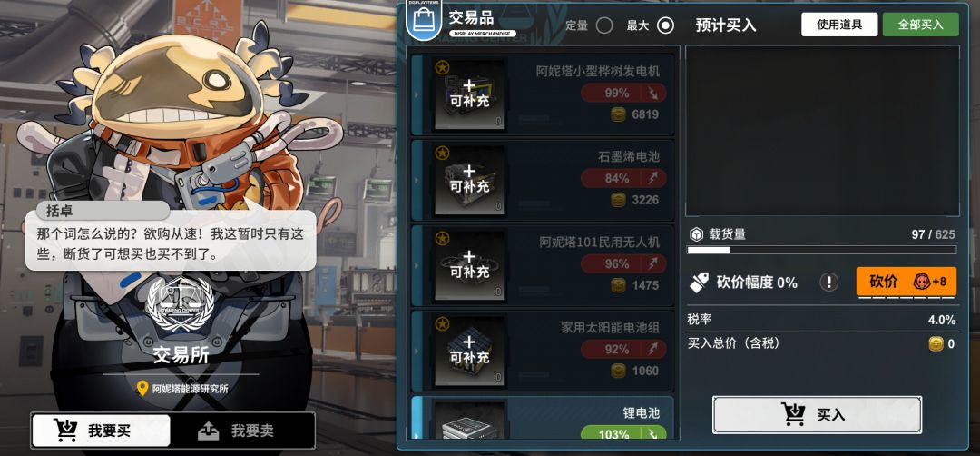Click the 载货量 capacity progress bar
The width and height of the screenshot is (980, 456).
(821, 250)
